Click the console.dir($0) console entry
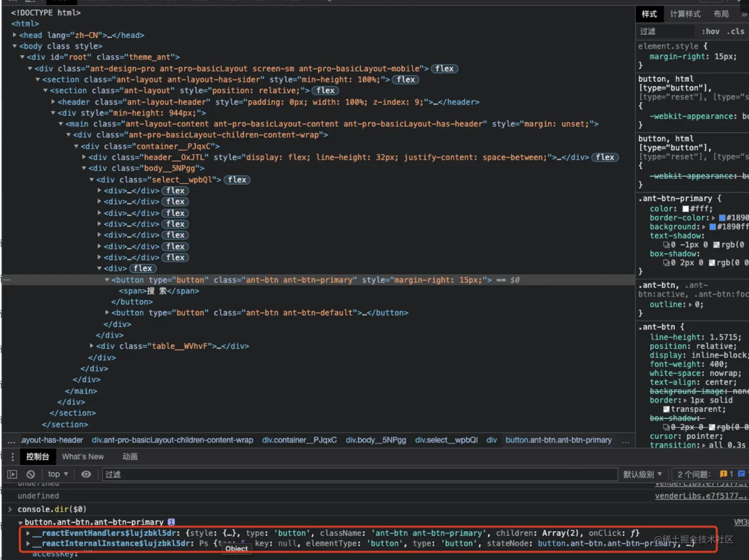749x560 pixels. 52,509
